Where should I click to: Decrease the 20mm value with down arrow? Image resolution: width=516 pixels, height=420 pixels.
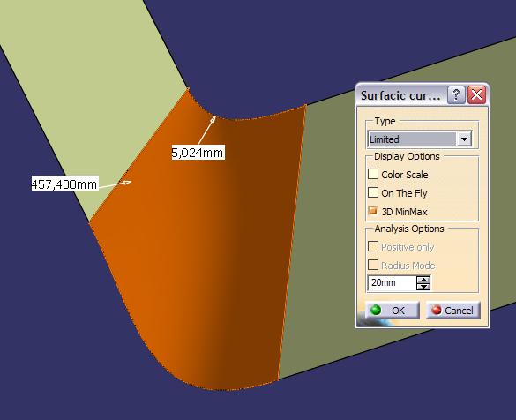423,287
